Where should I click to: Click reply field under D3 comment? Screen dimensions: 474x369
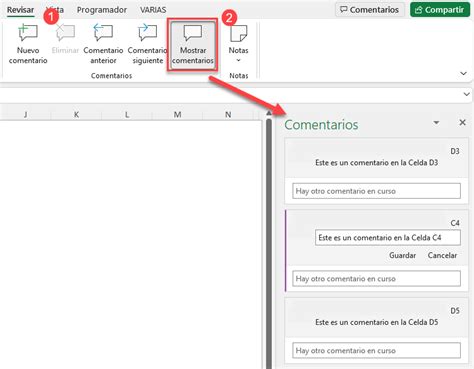pyautogui.click(x=376, y=191)
